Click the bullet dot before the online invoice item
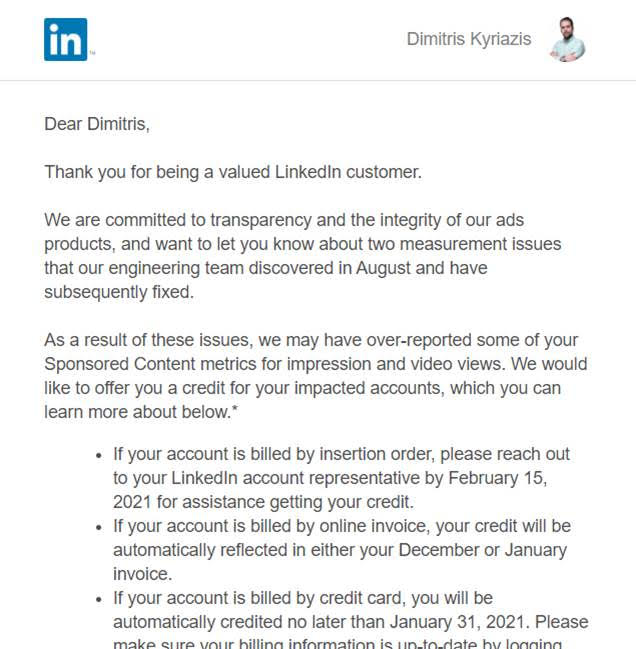This screenshot has height=649, width=636. (98, 527)
